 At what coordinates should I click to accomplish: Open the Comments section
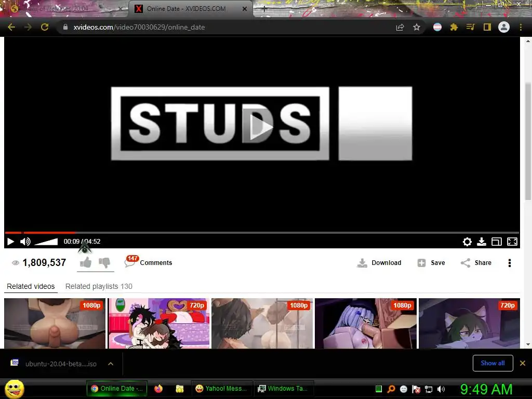[x=148, y=262]
